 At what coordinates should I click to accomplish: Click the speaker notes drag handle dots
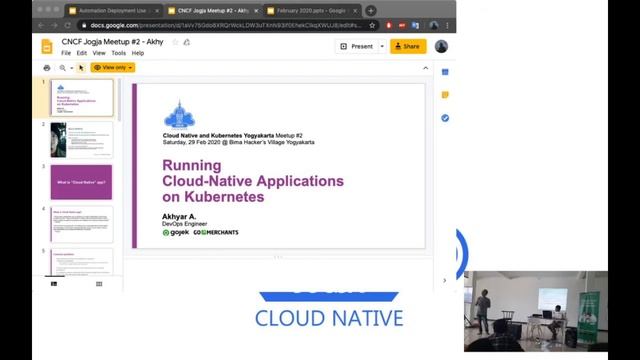coord(278,257)
